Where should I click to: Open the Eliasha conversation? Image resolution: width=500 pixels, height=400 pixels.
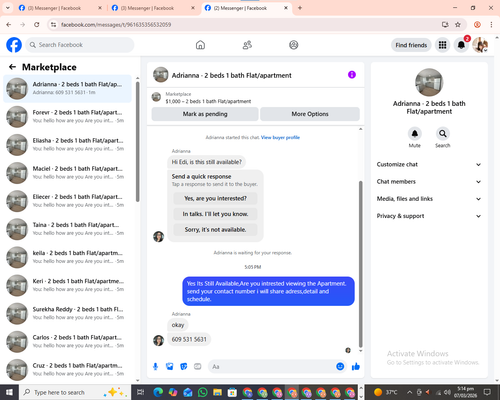tap(67, 145)
